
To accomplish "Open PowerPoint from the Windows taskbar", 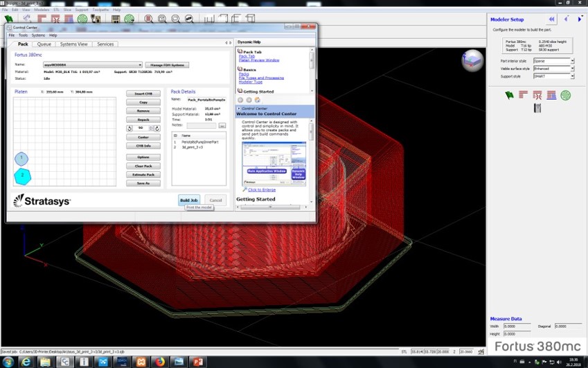I will click(x=197, y=362).
